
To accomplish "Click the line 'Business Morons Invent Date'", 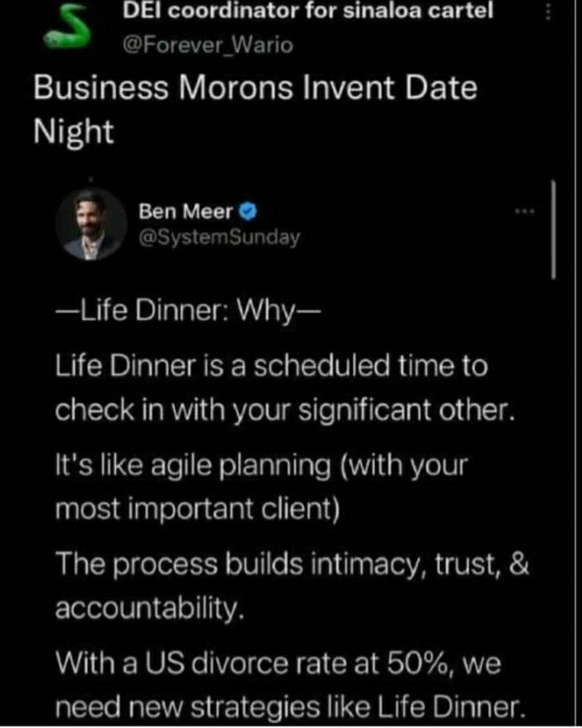I will point(255,88).
